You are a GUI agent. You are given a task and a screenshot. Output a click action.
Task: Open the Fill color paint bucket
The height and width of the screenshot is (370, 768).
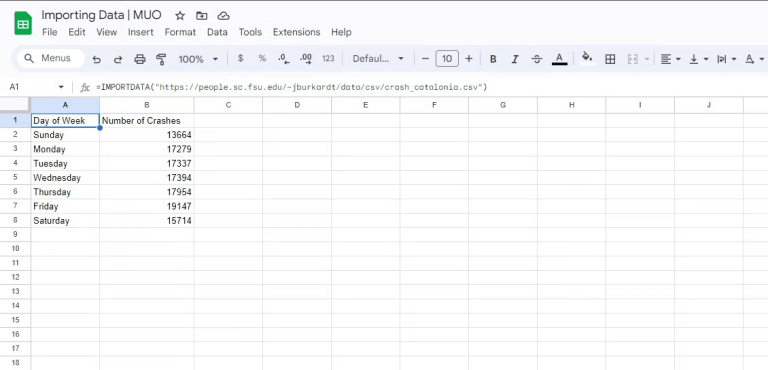(587, 58)
